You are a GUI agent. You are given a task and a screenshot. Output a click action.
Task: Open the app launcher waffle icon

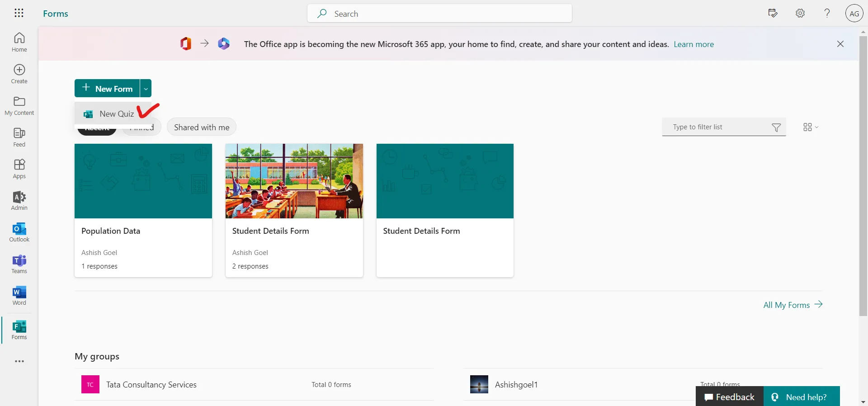click(19, 13)
